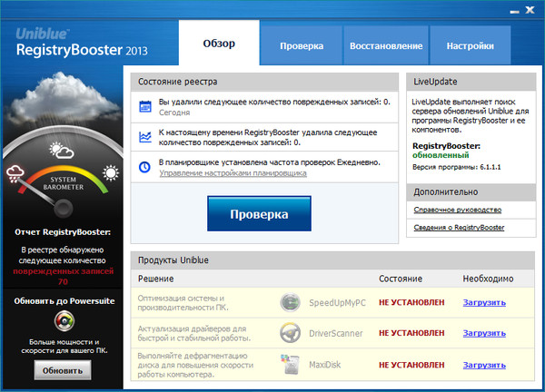Click the MaxiDisk product icon
Image resolution: width=545 pixels, height=392 pixels.
pyautogui.click(x=290, y=363)
